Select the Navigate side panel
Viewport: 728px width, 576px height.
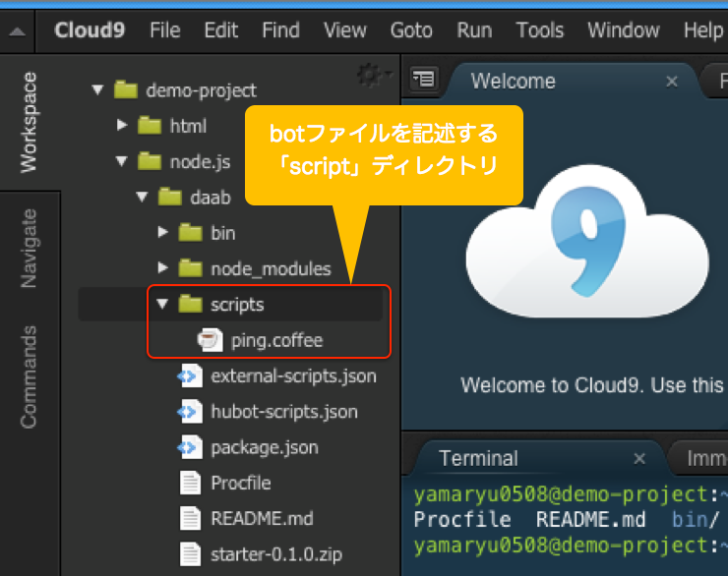tap(29, 248)
